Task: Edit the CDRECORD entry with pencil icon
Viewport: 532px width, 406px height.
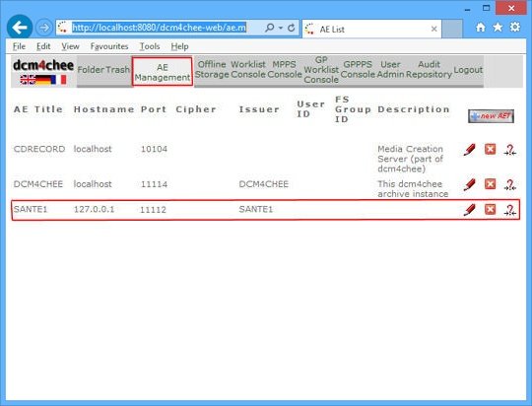Action: click(470, 150)
